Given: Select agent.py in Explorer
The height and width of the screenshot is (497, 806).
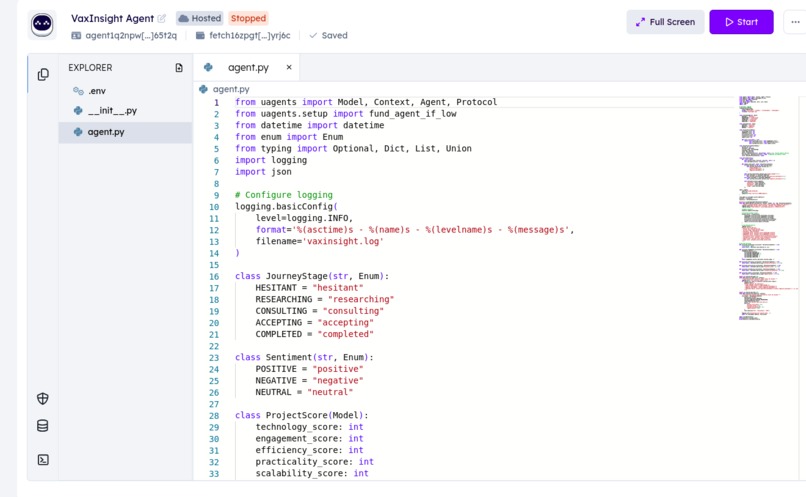Looking at the screenshot, I should [125, 132].
